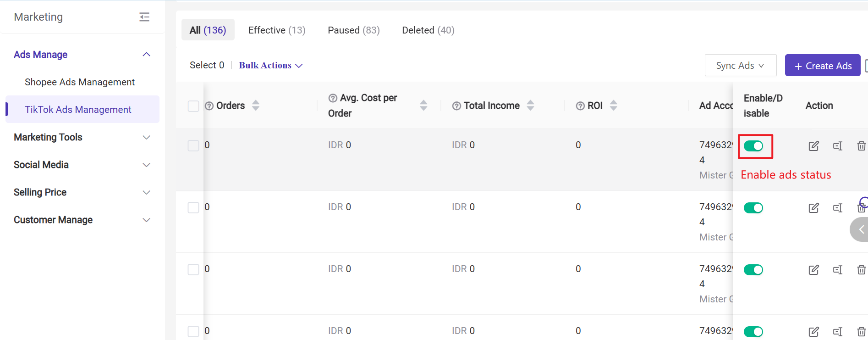Image resolution: width=868 pixels, height=340 pixels.
Task: Click help icon beside ROI column
Action: coord(580,106)
